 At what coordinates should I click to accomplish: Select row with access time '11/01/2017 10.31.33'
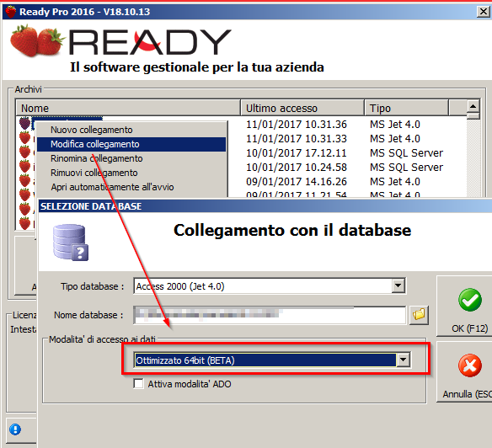point(297,138)
